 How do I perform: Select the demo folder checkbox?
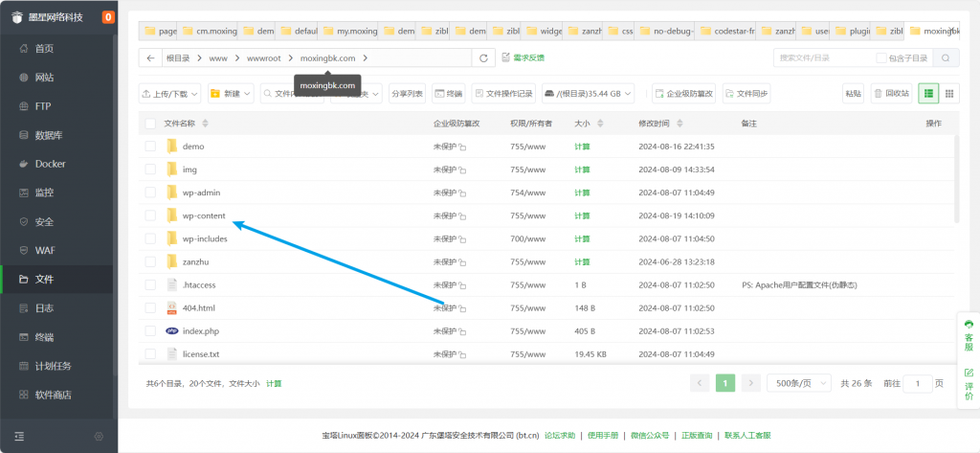[150, 147]
